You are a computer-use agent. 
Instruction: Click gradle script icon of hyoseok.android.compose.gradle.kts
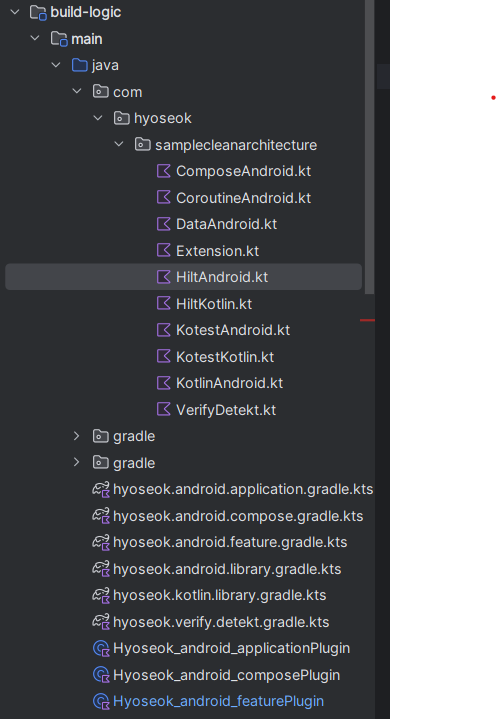click(101, 516)
